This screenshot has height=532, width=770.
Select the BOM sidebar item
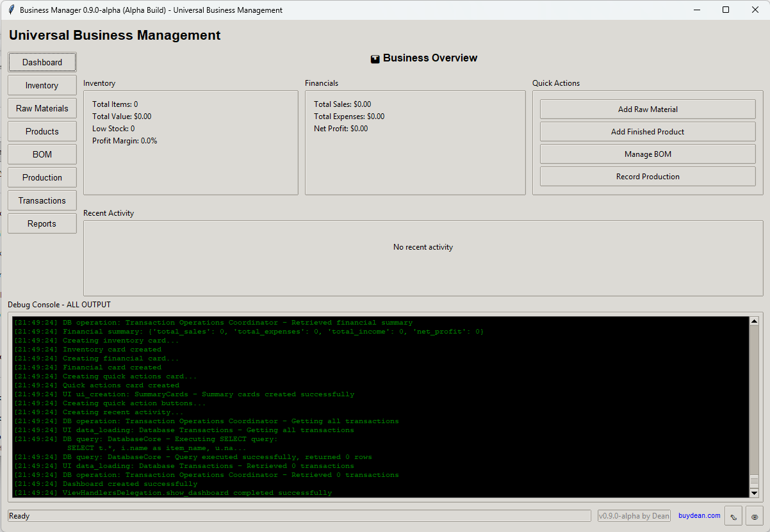(x=42, y=154)
